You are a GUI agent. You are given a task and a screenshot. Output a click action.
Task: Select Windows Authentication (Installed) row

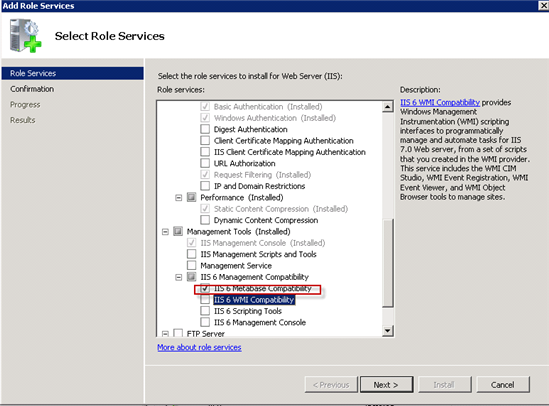tap(275, 118)
